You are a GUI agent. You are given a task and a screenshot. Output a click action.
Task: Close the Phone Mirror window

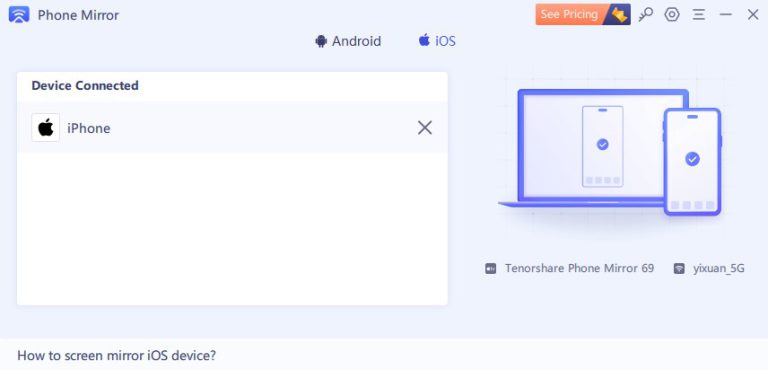[x=753, y=15]
